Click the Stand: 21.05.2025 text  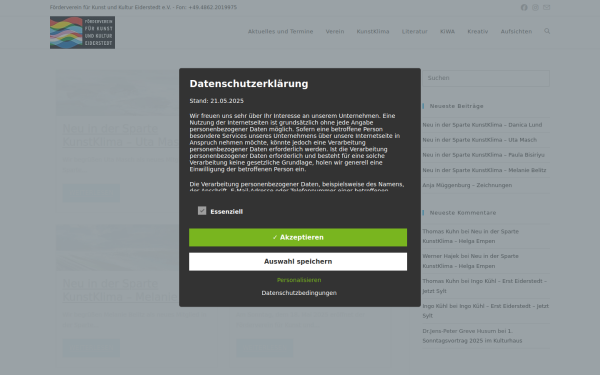tap(217, 101)
